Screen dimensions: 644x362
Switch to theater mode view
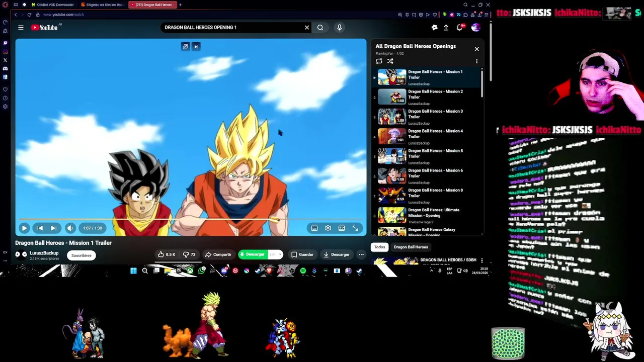tap(342, 228)
